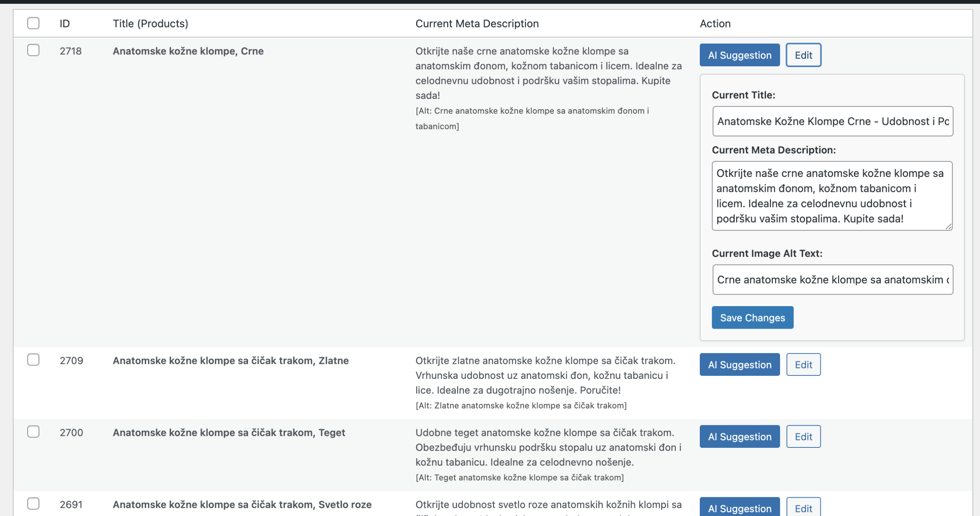Focus the Current Image Alt Text field
980x516 pixels.
point(832,280)
